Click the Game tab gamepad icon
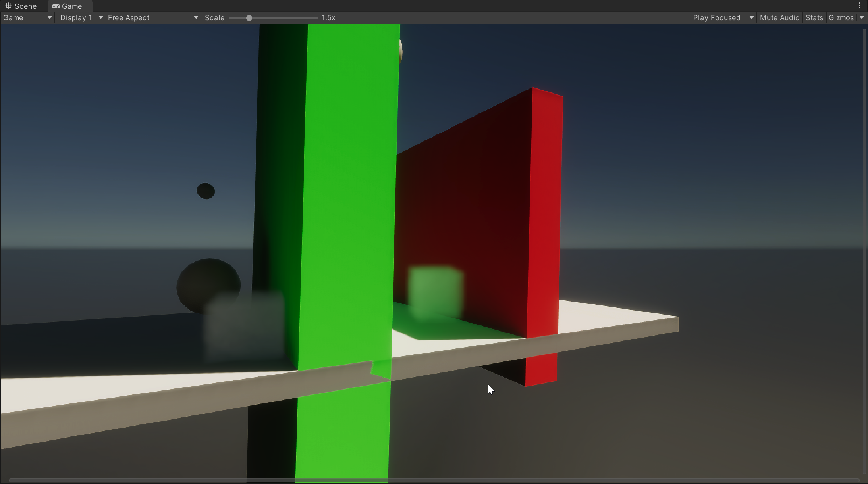The height and width of the screenshot is (484, 868). pos(56,6)
